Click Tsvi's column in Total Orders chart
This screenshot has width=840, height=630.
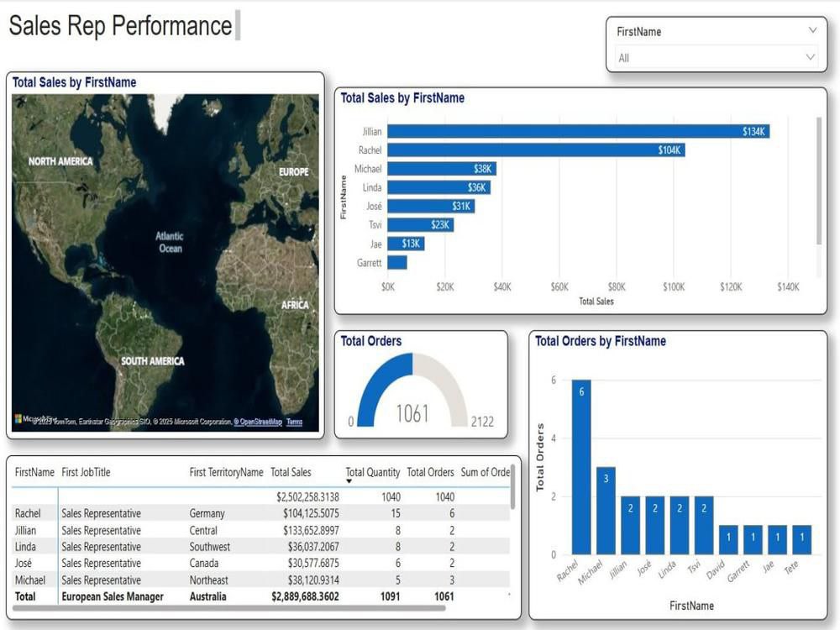(x=704, y=525)
